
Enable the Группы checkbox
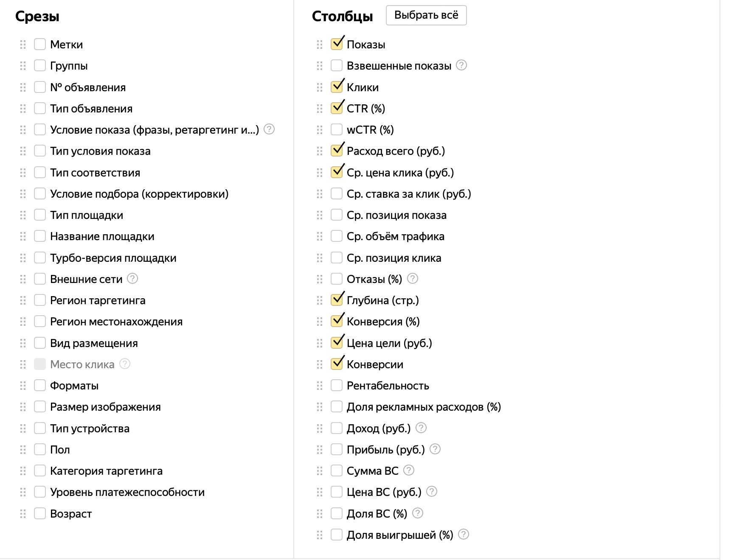click(x=40, y=66)
